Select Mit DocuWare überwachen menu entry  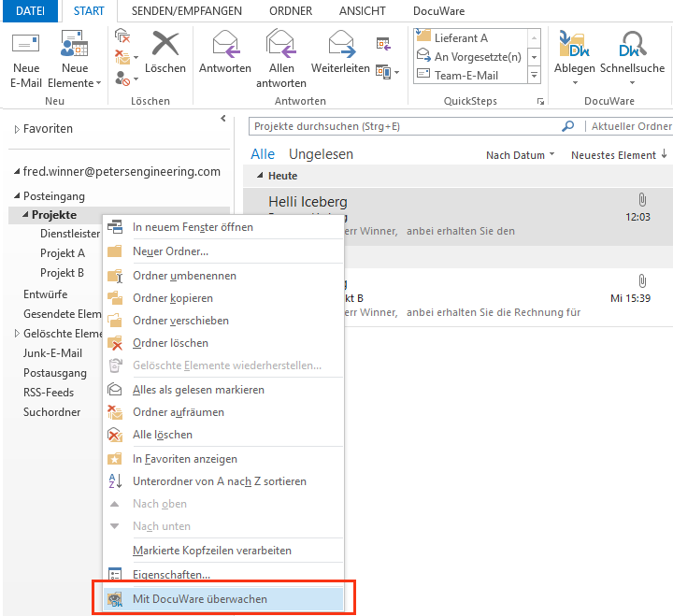[200, 598]
